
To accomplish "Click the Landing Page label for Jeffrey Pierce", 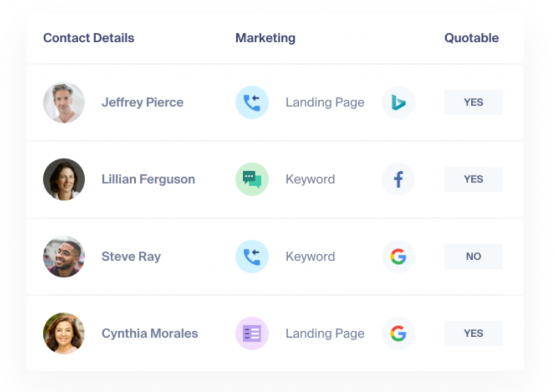I will (x=325, y=103).
